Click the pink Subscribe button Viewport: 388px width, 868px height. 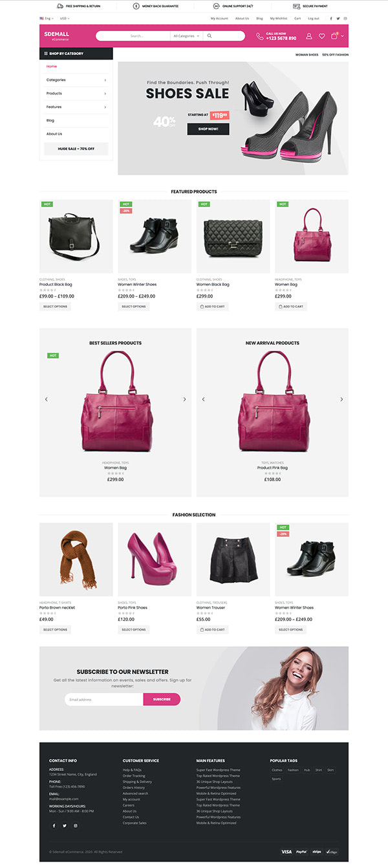(x=162, y=699)
